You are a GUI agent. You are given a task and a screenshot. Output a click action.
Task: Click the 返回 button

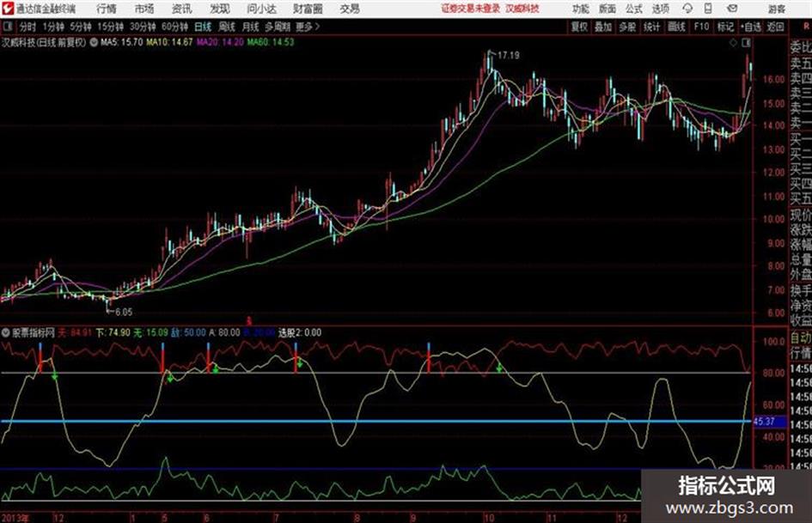pyautogui.click(x=775, y=27)
